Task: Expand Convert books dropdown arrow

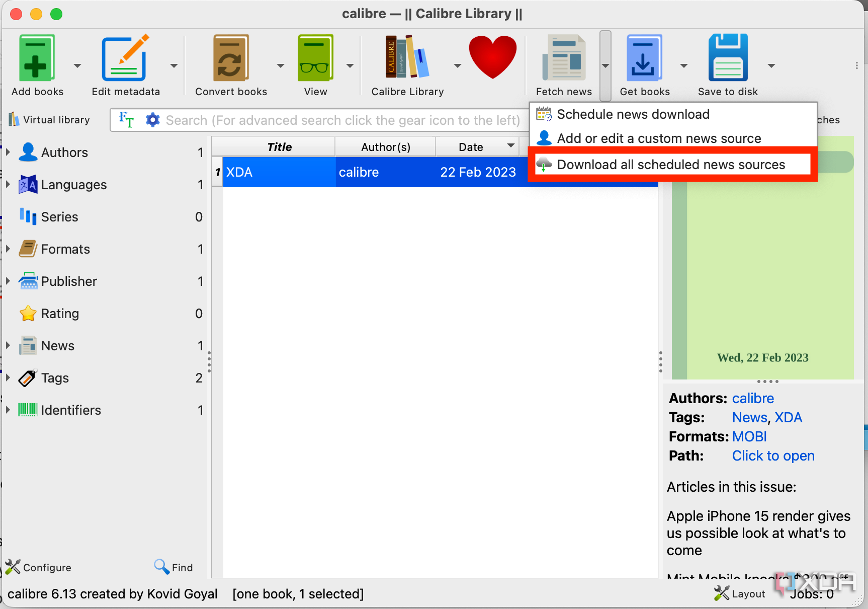Action: click(281, 65)
